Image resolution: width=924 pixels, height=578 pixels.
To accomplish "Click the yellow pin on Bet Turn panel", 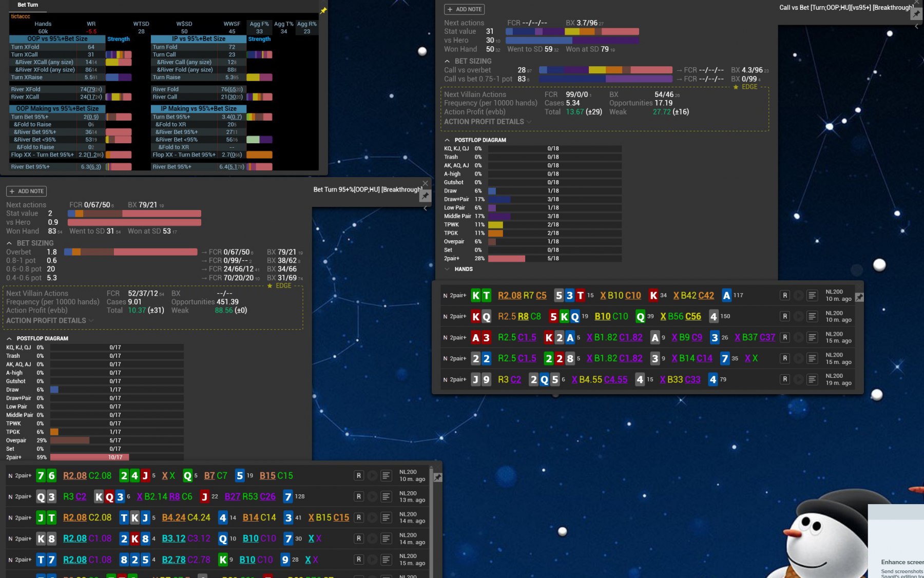I will (323, 10).
